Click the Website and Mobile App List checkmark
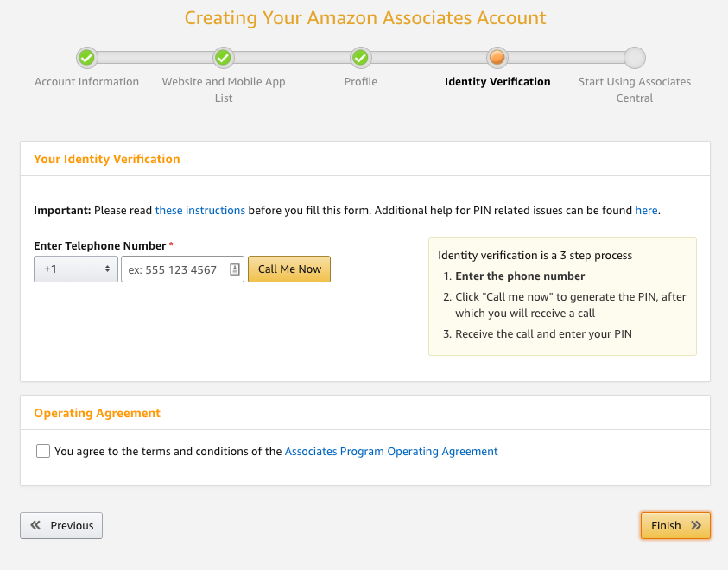 (223, 58)
